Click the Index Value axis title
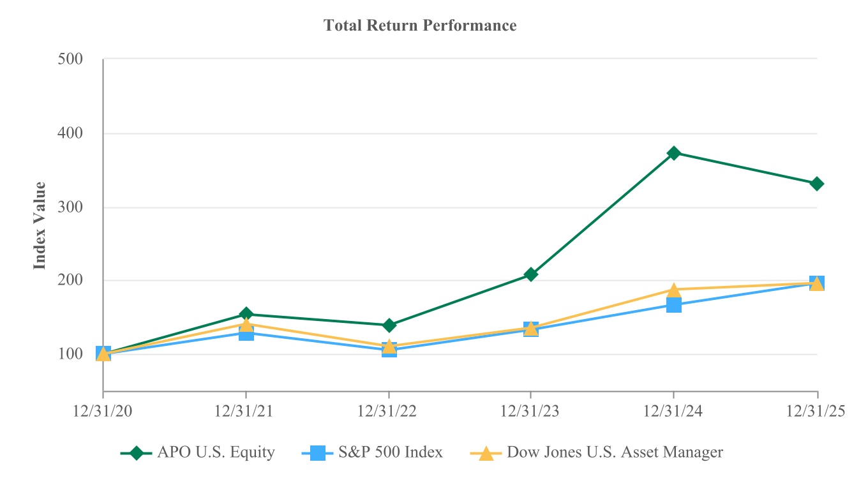 [40, 225]
